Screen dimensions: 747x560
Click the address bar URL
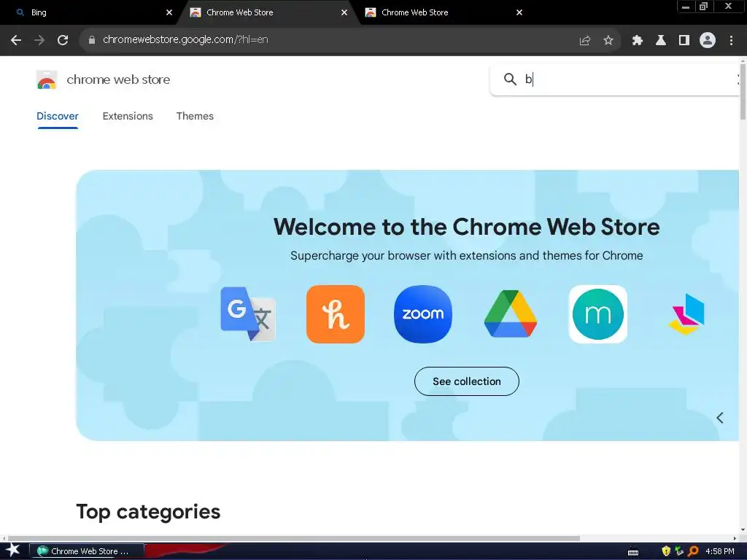click(x=185, y=39)
